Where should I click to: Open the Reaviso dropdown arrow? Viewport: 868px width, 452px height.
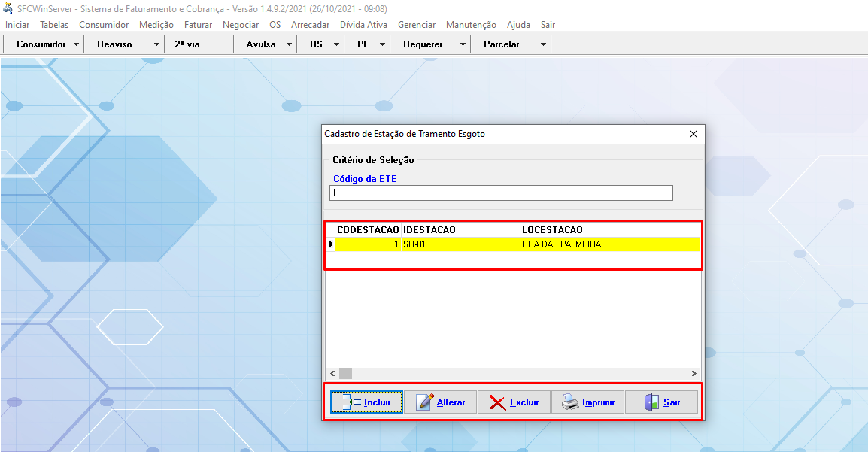click(x=156, y=44)
